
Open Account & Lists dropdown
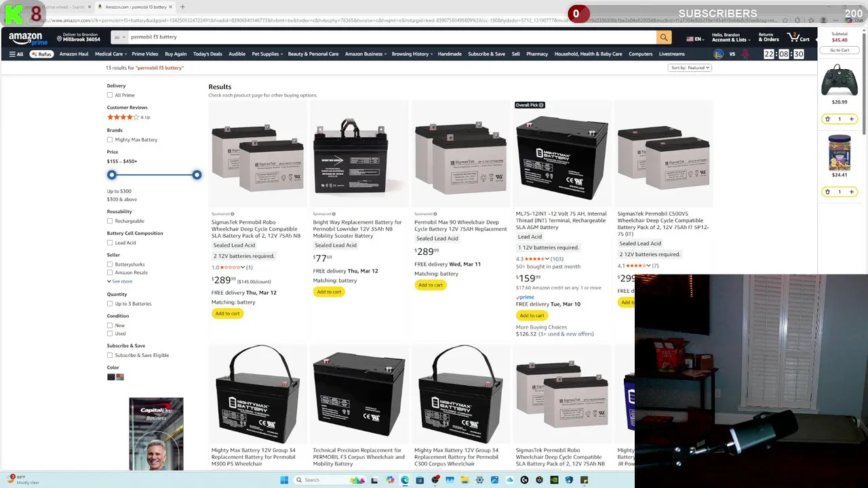pyautogui.click(x=730, y=37)
